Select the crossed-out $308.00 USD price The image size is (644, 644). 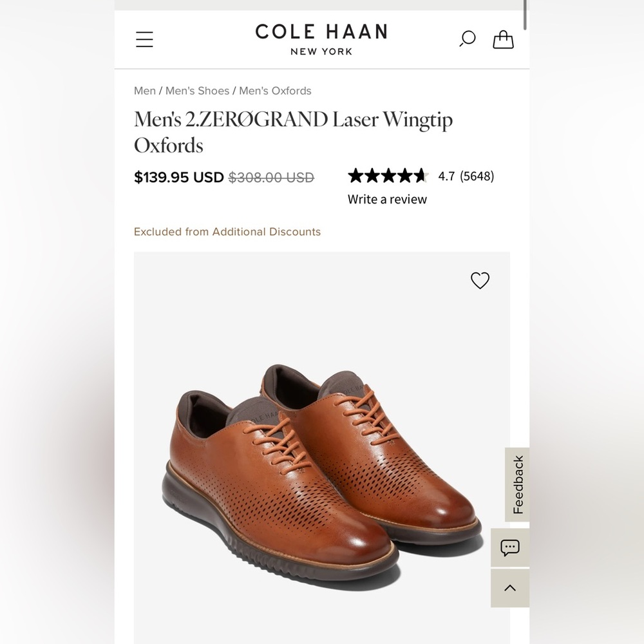click(271, 177)
